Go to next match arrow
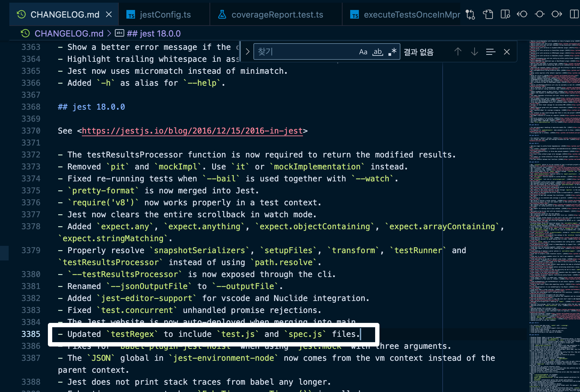 pos(475,52)
